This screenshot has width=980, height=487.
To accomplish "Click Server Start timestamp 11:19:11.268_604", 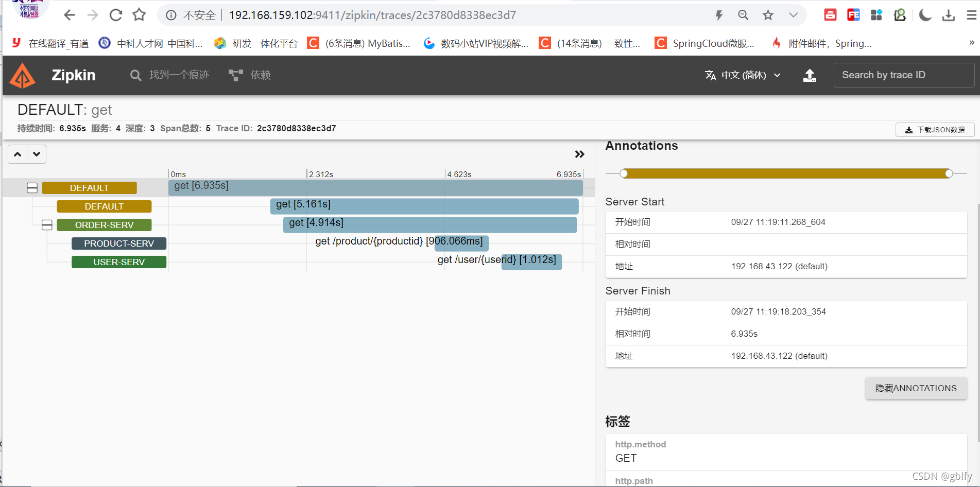I will pos(778,222).
